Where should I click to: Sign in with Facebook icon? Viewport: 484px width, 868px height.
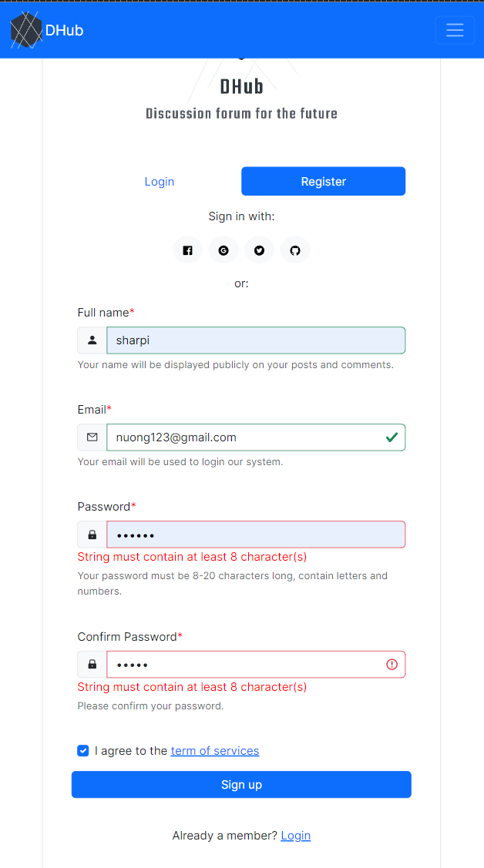(x=188, y=250)
